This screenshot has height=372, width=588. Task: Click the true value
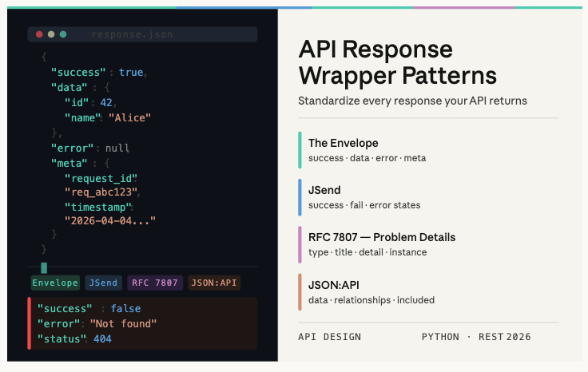(x=131, y=73)
